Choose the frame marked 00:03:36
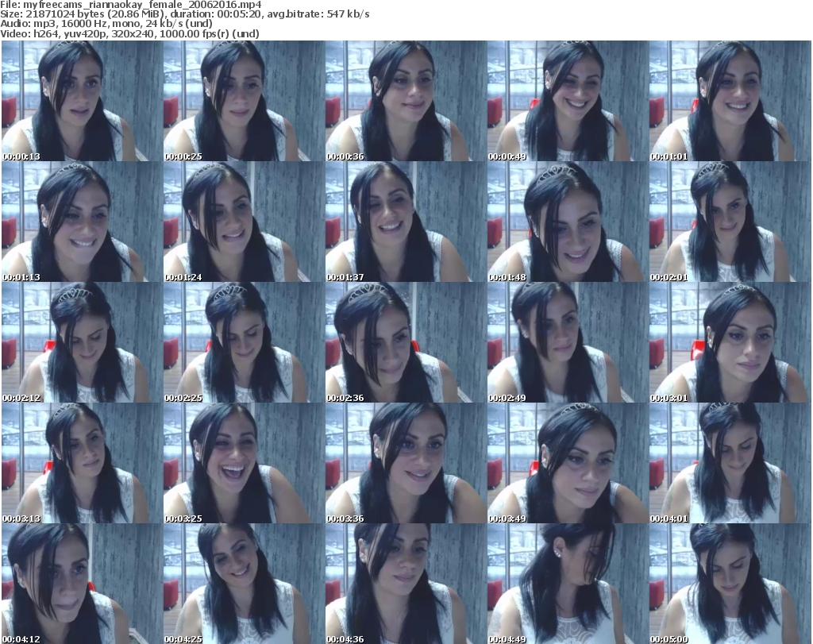 (406, 464)
